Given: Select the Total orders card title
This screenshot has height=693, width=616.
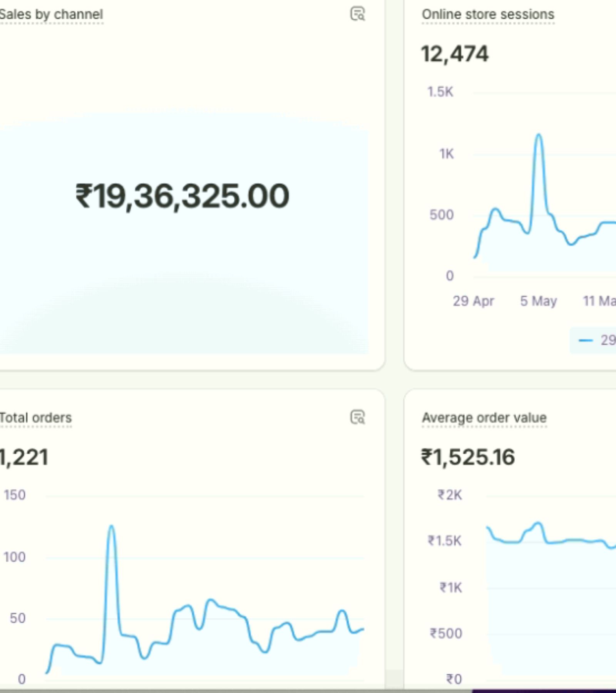Looking at the screenshot, I should pyautogui.click(x=35, y=418).
